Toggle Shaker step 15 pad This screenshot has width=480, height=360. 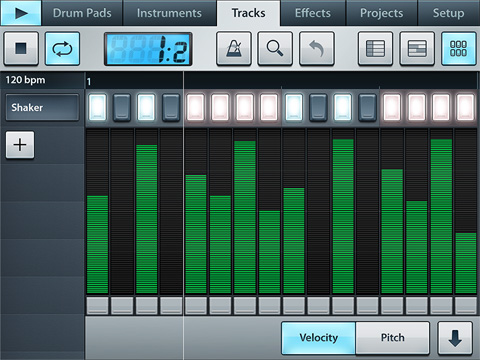pos(441,107)
